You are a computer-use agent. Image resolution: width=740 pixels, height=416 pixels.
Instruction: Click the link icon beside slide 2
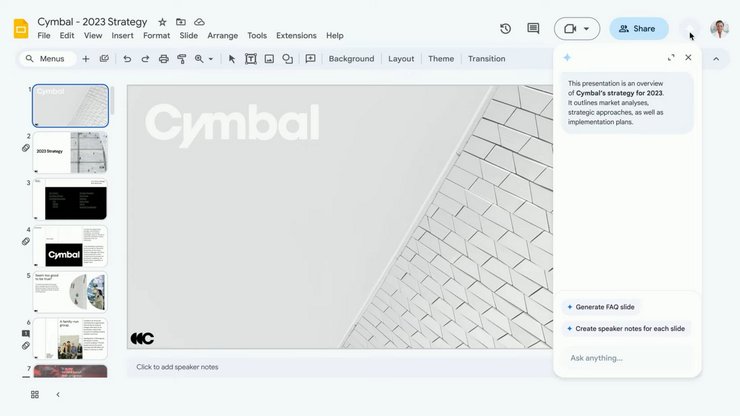pyautogui.click(x=26, y=148)
